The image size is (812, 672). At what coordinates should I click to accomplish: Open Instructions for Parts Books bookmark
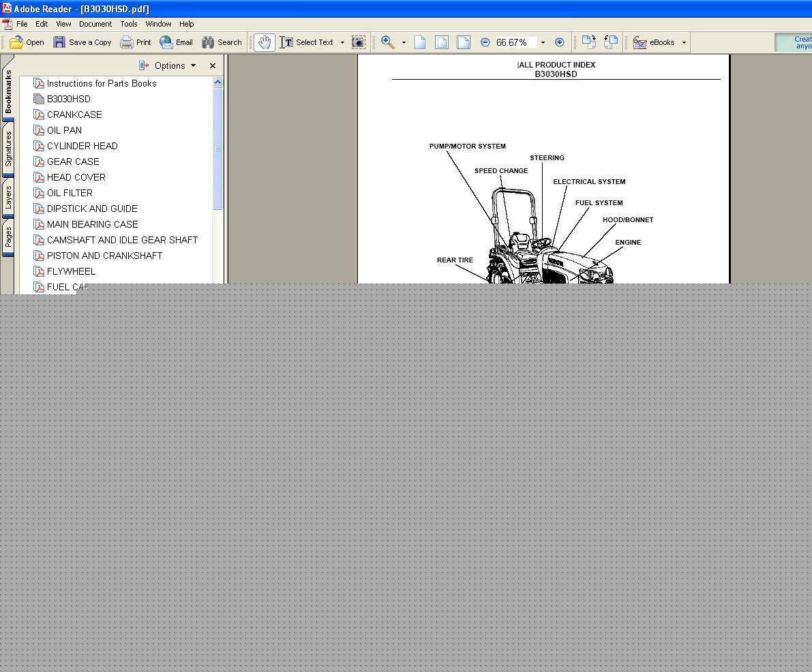click(x=102, y=83)
